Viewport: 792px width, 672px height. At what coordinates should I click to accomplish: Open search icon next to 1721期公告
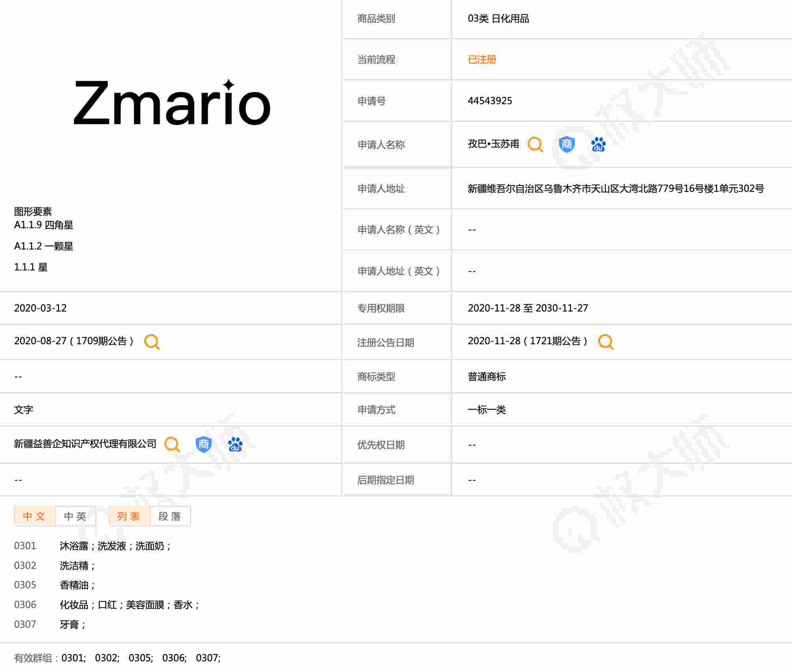coord(606,342)
